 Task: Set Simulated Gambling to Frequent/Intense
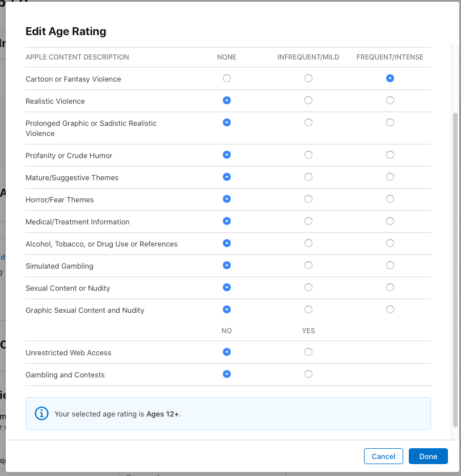coord(390,265)
